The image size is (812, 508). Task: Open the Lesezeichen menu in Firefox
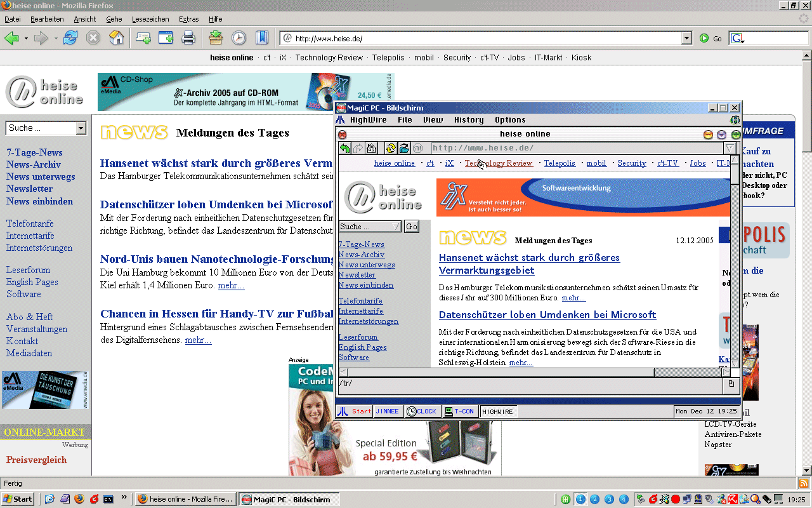pyautogui.click(x=150, y=19)
